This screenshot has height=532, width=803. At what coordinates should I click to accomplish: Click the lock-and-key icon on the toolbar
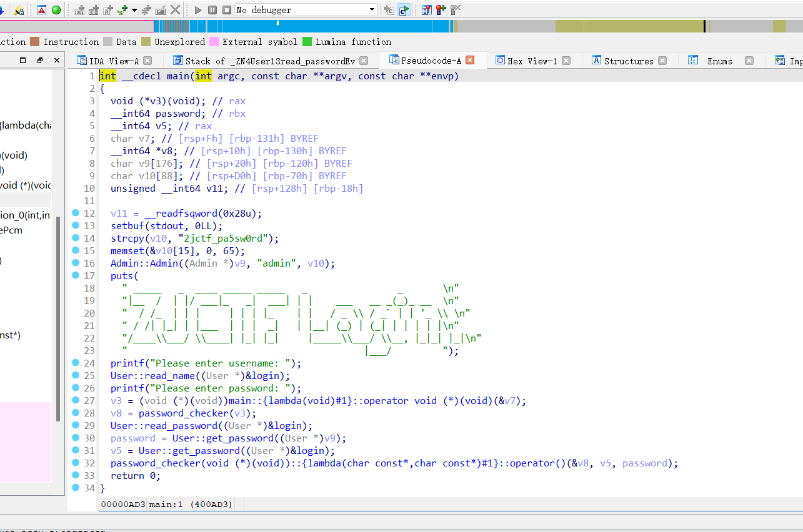pos(19,10)
